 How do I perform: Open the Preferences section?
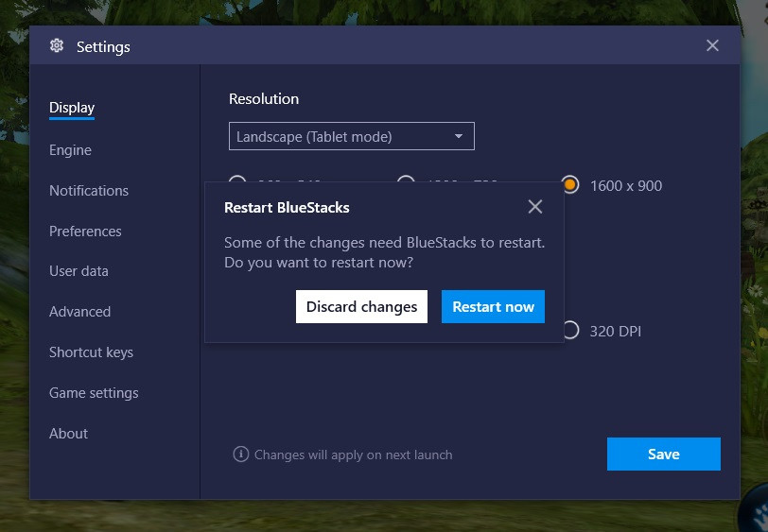coord(85,232)
